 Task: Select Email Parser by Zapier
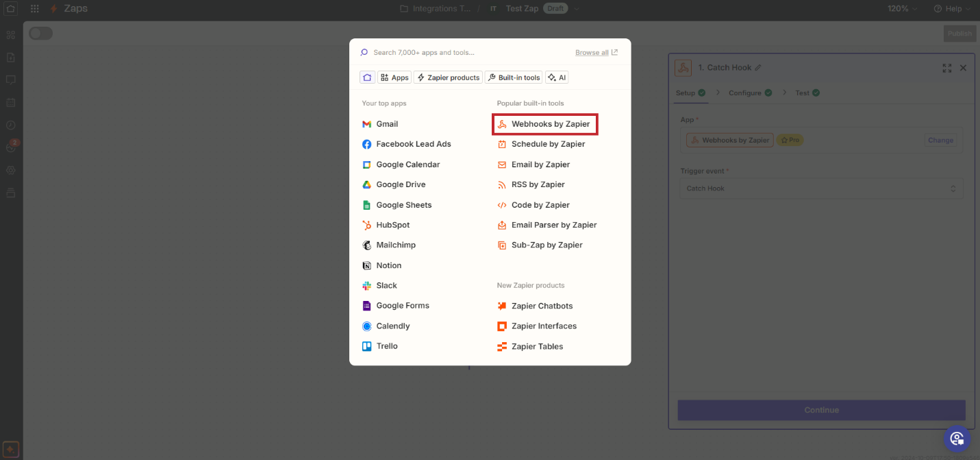547,225
